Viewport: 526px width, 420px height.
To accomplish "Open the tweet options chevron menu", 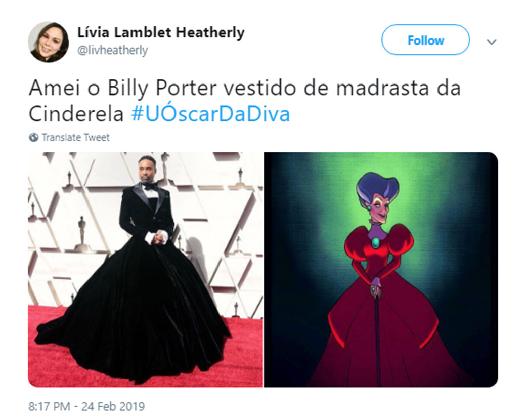I will pos(492,42).
